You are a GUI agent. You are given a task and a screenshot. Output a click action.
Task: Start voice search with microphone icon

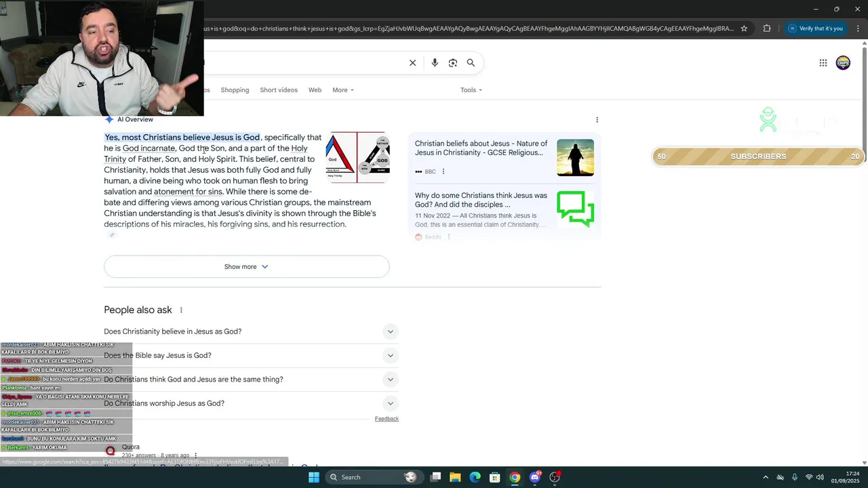pos(435,63)
